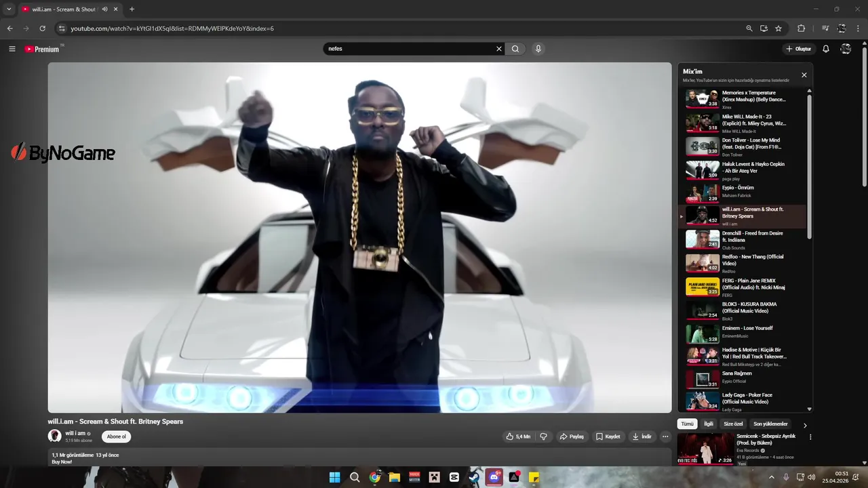Play BLOK3 - KUSURA BAKMA playlist item

tap(743, 310)
